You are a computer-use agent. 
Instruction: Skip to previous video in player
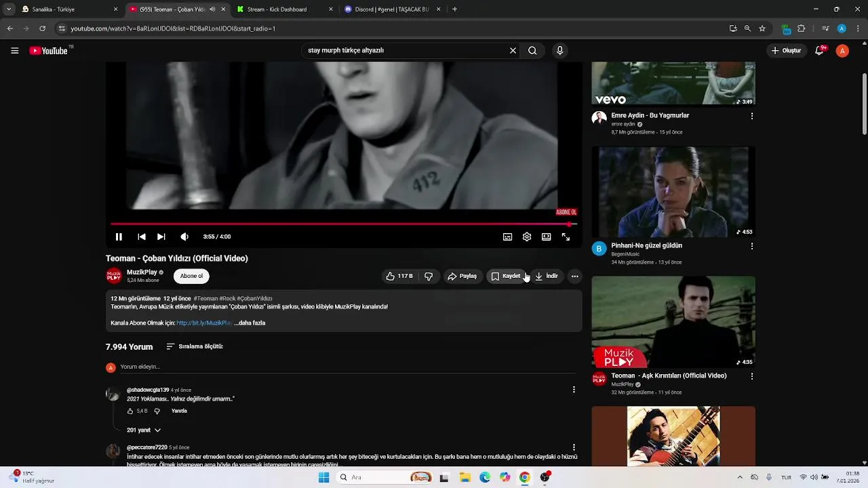coord(141,237)
